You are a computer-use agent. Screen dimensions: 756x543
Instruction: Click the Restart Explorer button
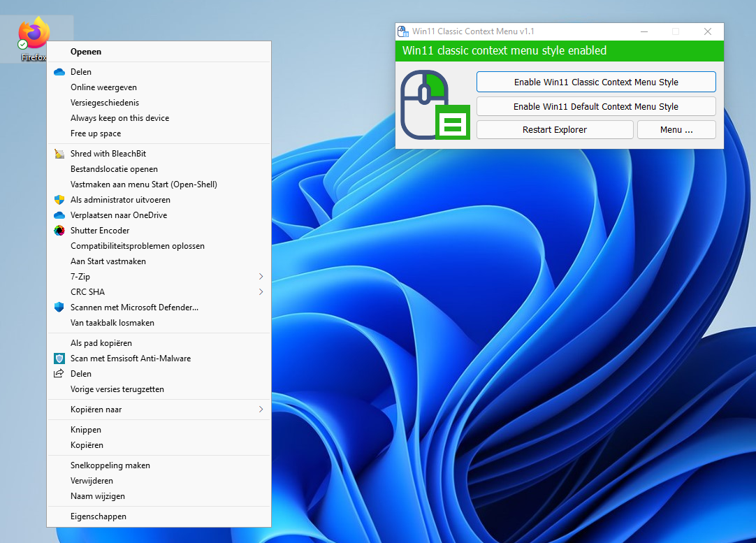[555, 130]
